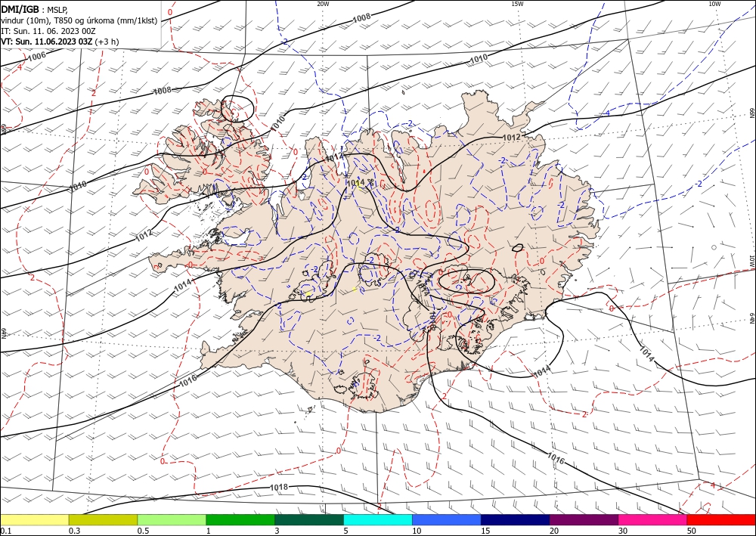Pick the dark green legend swatch for 3–5 mm
The width and height of the screenshot is (756, 536).
coord(309,519)
